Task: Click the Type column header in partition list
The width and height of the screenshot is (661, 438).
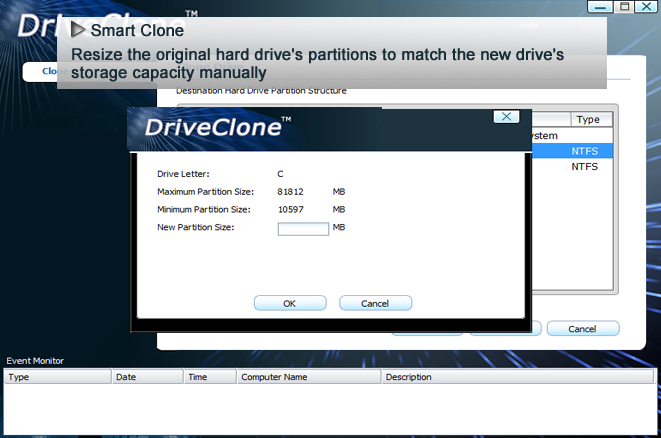Action: 591,119
